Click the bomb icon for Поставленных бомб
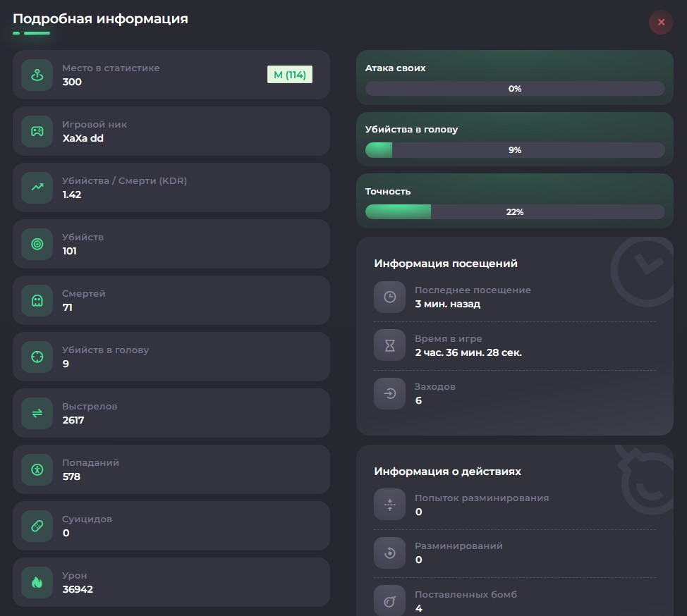Viewport: 687px width, 616px height. pos(389,601)
